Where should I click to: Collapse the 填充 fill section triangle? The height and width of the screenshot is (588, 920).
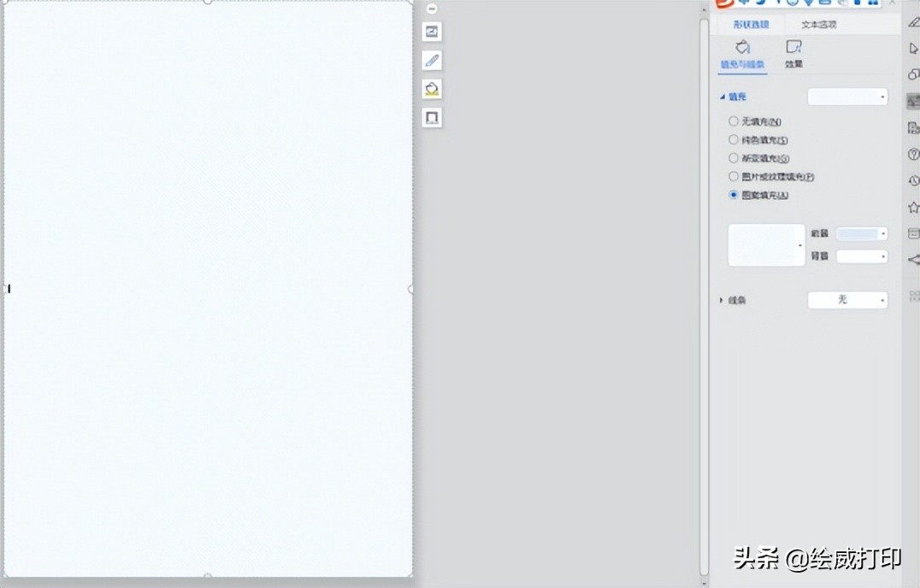tap(722, 97)
